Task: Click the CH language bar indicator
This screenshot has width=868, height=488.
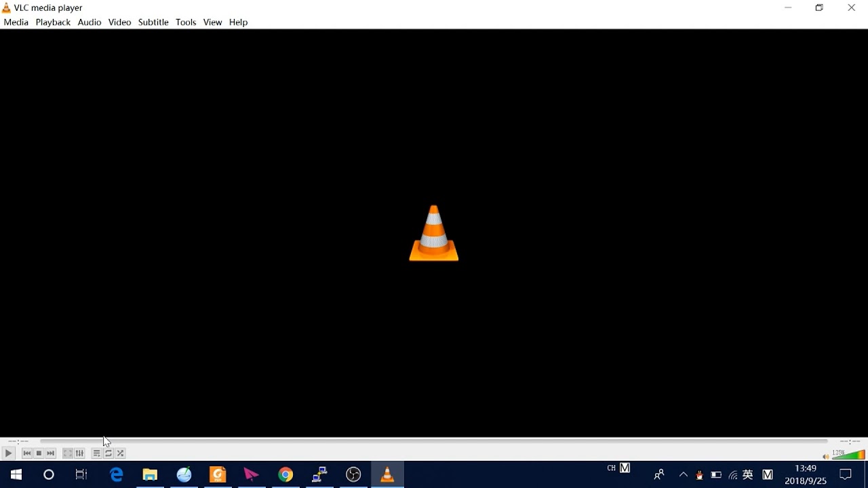Action: coord(612,468)
